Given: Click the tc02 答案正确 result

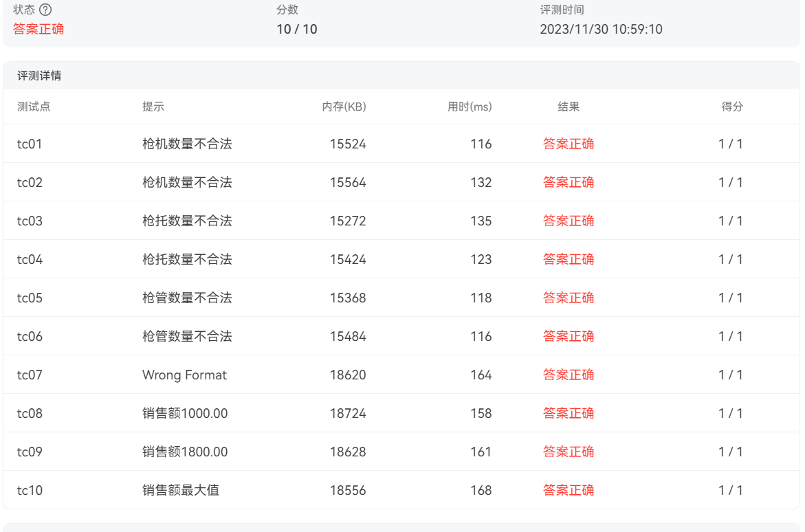Looking at the screenshot, I should [x=569, y=182].
